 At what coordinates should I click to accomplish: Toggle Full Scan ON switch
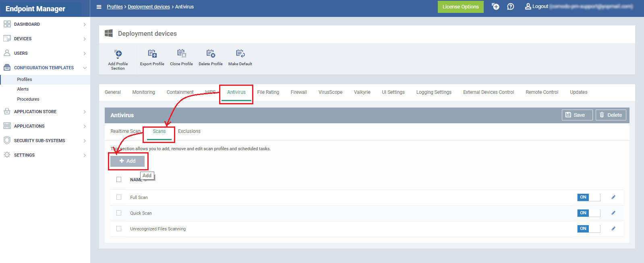point(589,197)
